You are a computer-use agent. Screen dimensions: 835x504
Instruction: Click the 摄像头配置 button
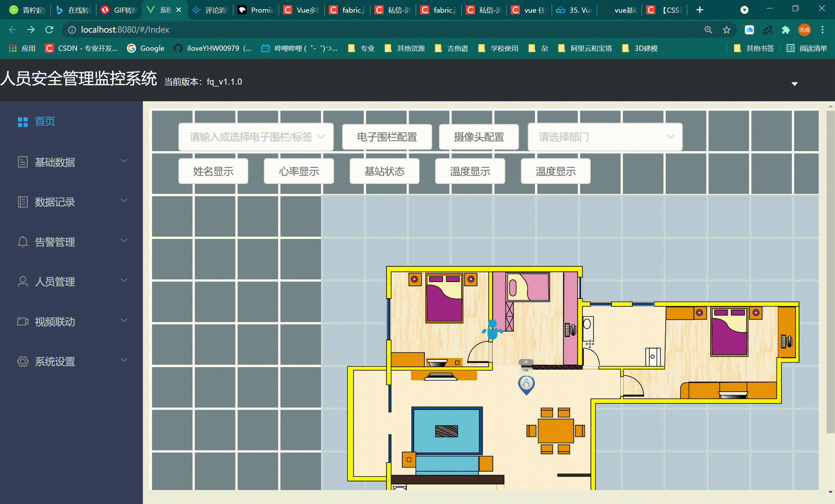[478, 137]
